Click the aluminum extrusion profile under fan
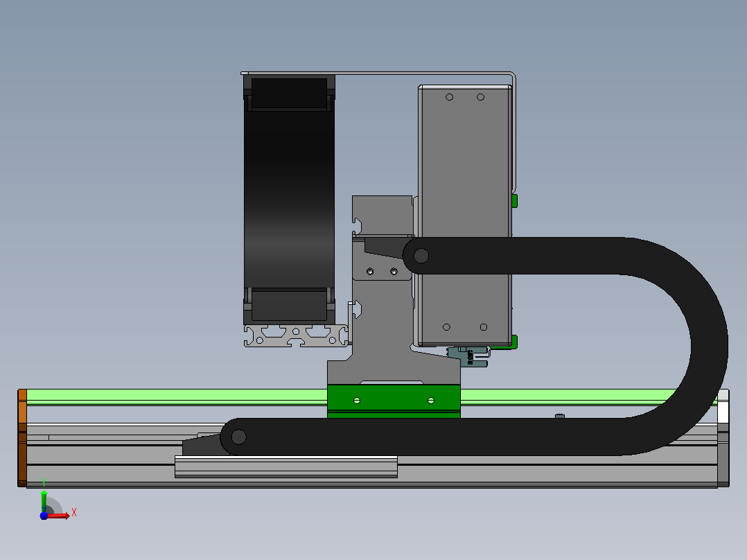 (x=296, y=336)
